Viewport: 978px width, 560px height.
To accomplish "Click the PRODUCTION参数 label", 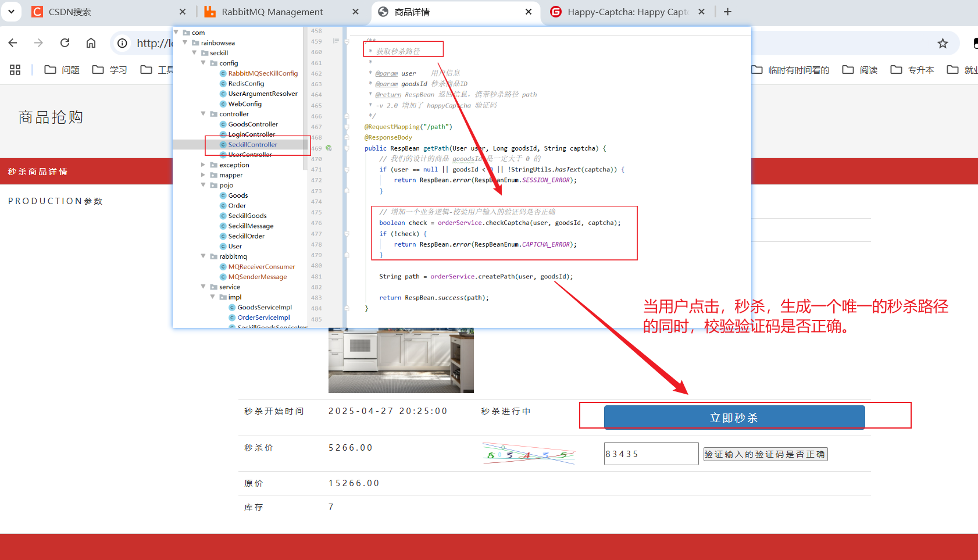I will 55,201.
